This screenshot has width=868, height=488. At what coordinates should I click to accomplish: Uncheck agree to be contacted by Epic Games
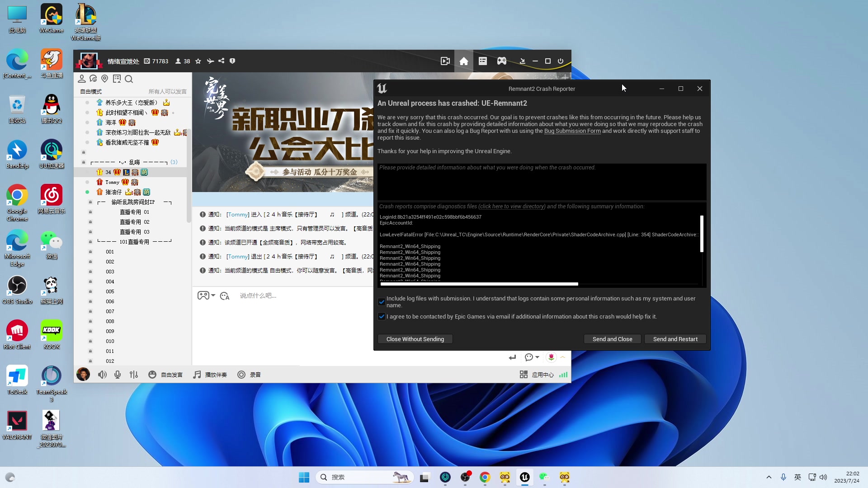pos(382,316)
